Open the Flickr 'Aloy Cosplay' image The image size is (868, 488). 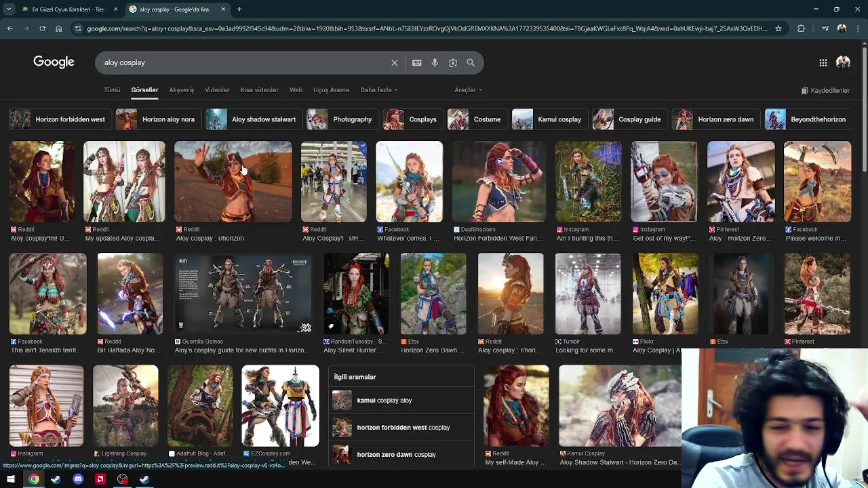(x=665, y=293)
